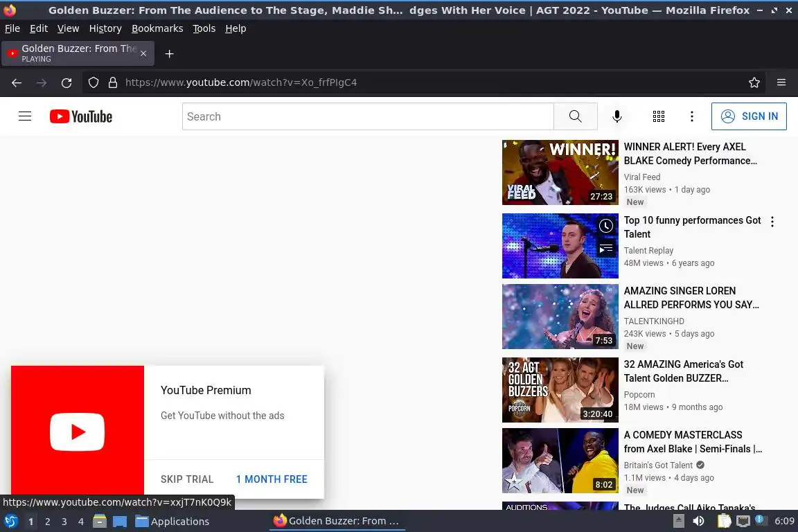Open Top 10 funny performances thumbnail
The image size is (798, 532).
tap(560, 246)
